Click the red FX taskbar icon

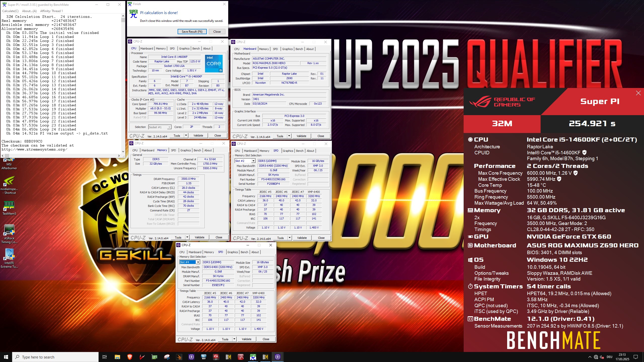coord(216,357)
